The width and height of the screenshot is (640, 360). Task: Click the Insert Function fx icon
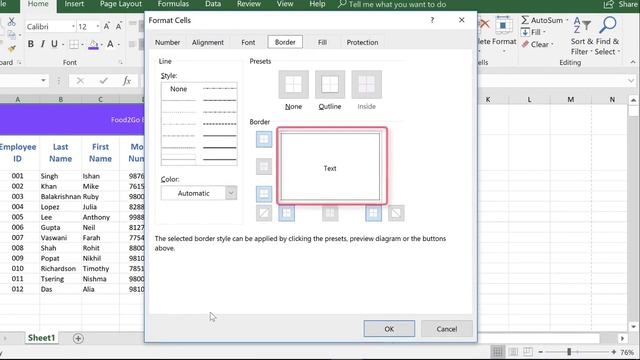click(x=127, y=81)
